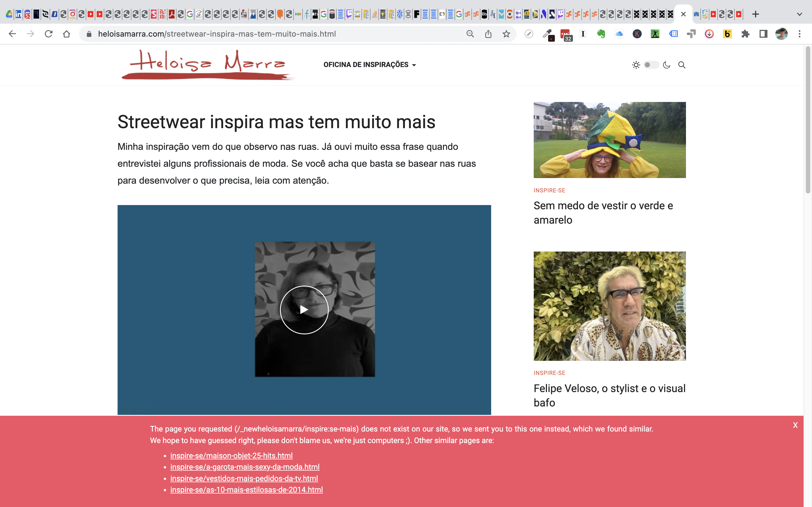Open a new browser tab

coord(755,14)
